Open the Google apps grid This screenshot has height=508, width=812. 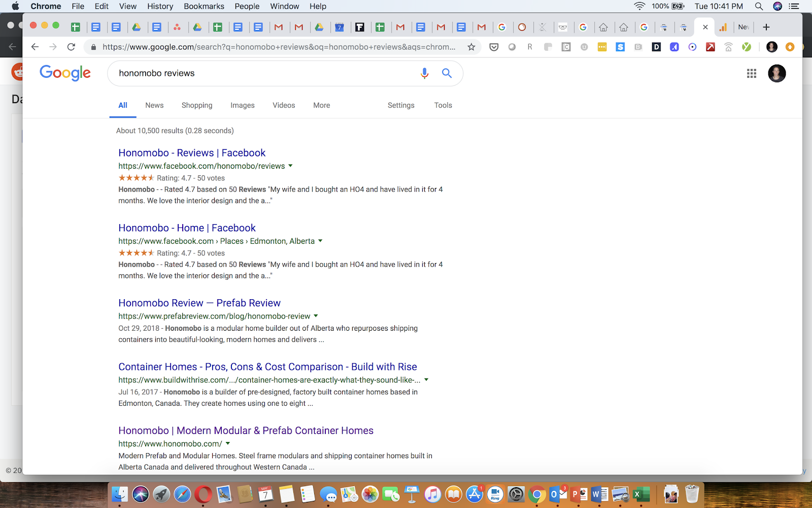752,74
